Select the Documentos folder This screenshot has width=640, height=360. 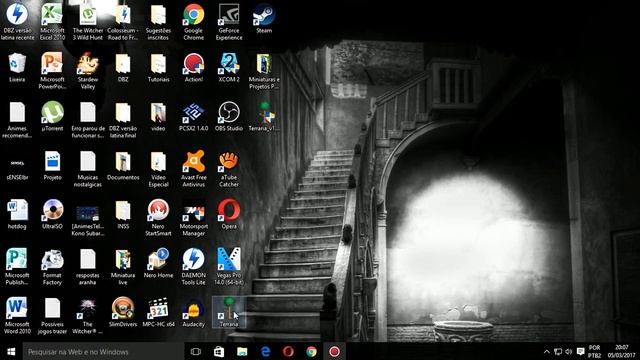click(x=123, y=166)
